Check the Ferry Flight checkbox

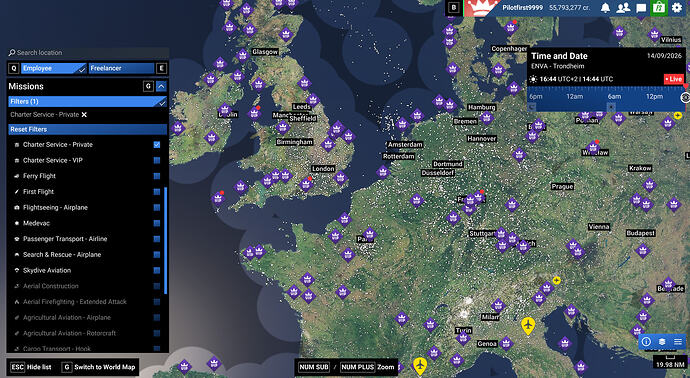click(x=157, y=176)
